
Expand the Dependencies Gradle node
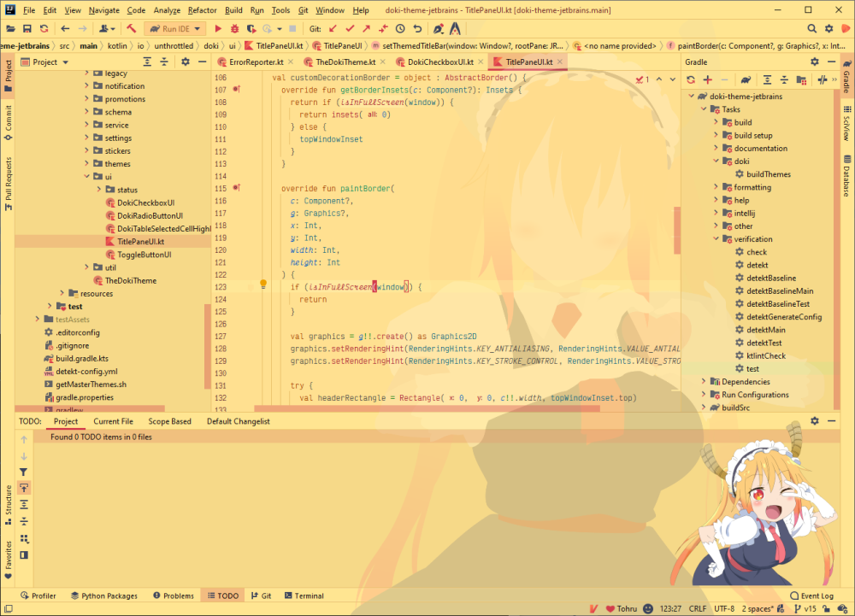(704, 382)
